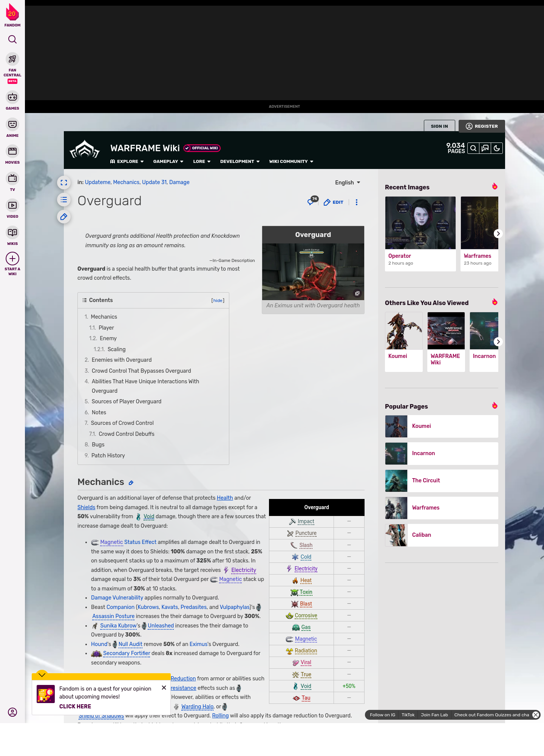Screen dimensions: 544x756
Task: Click the Warframe lotus logo
Action: tap(85, 149)
